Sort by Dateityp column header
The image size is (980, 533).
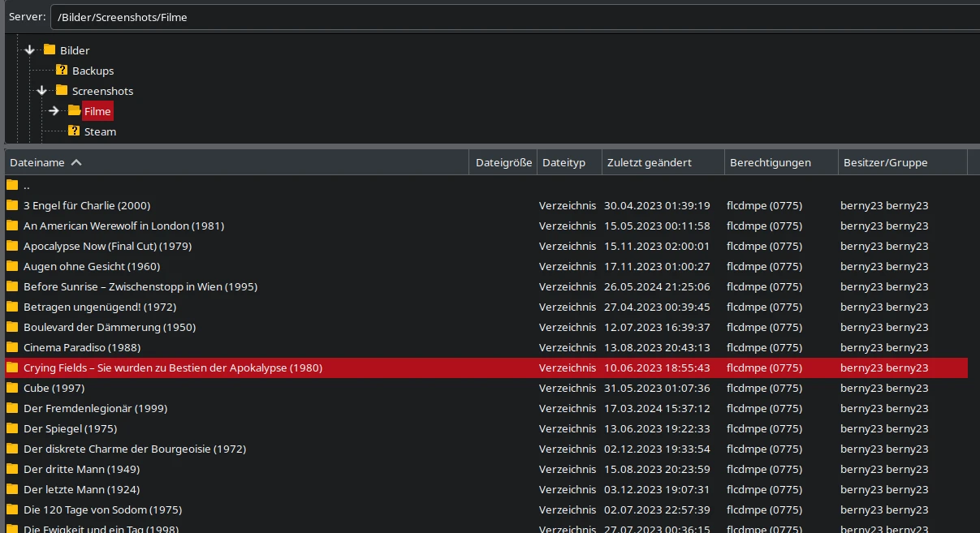click(x=569, y=162)
